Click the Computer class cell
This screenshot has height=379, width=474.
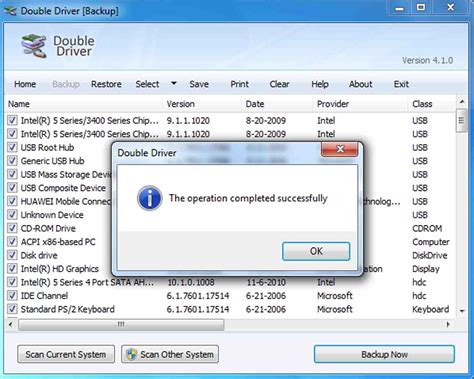pos(431,242)
